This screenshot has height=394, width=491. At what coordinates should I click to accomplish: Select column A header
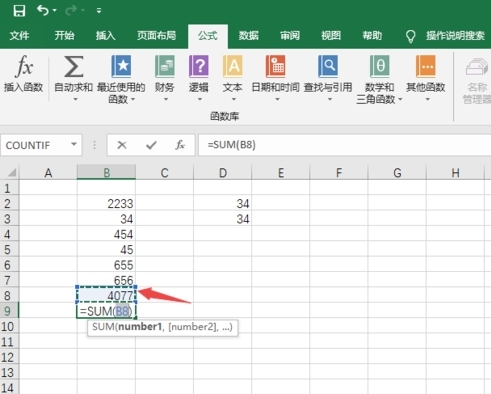pyautogui.click(x=48, y=173)
